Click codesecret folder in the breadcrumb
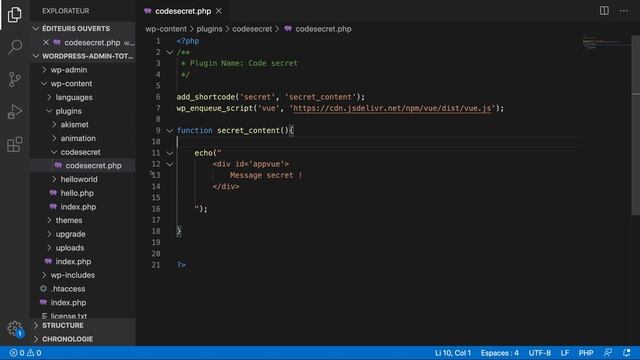 tap(252, 29)
